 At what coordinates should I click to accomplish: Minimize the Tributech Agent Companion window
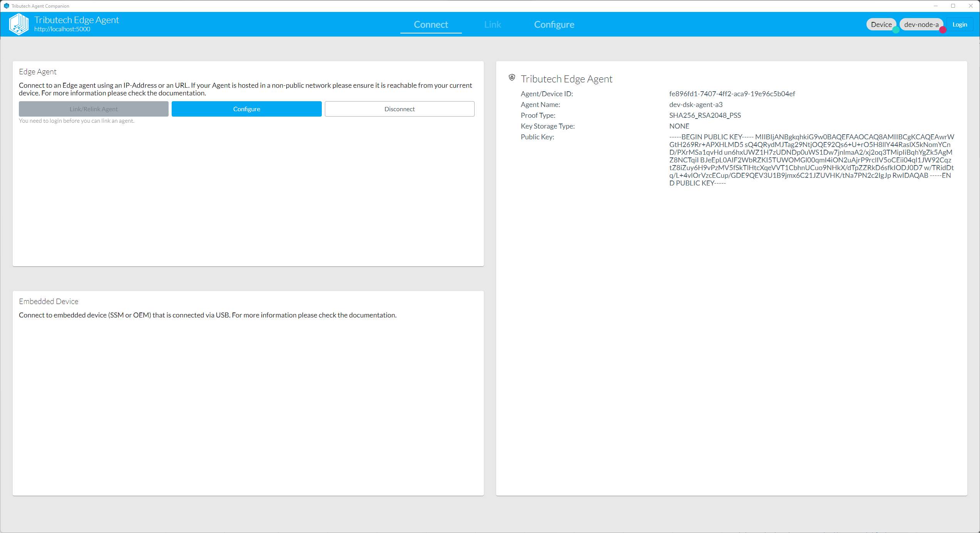pos(935,6)
